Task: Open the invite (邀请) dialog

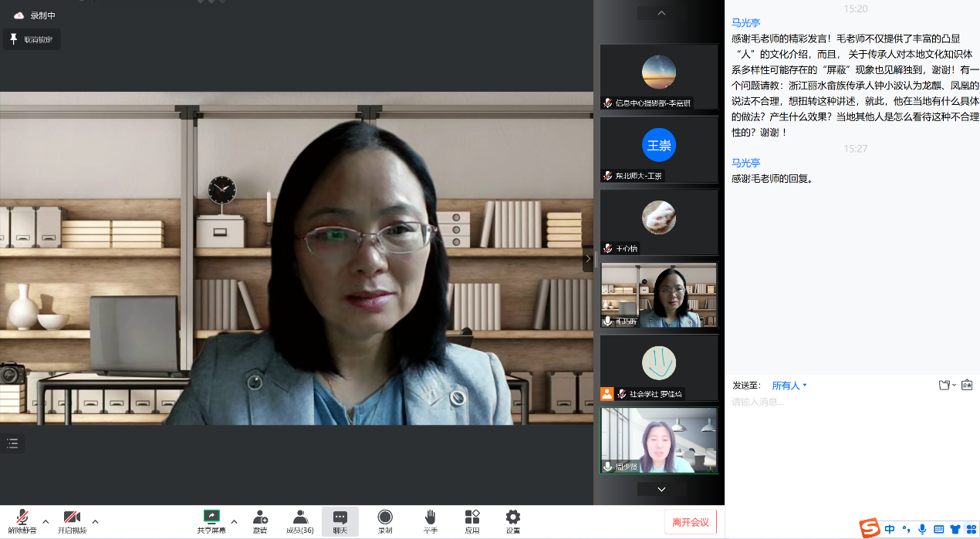Action: point(260,521)
